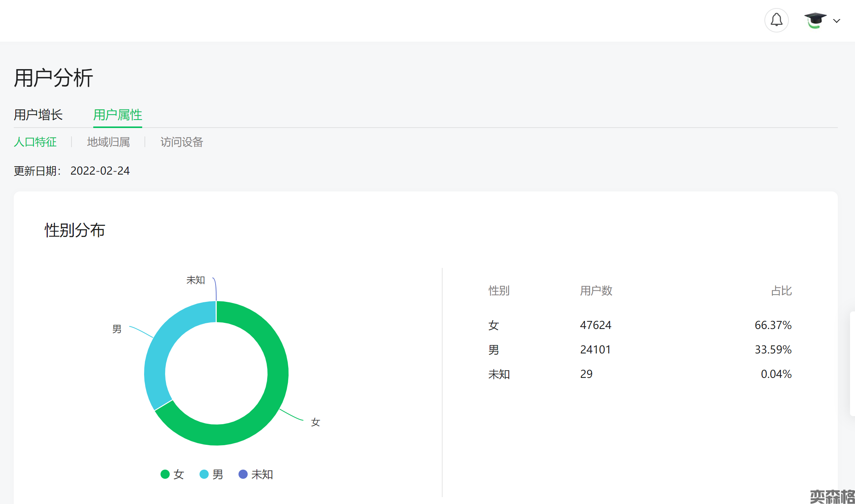Click the 女 table row value 47624

(595, 325)
